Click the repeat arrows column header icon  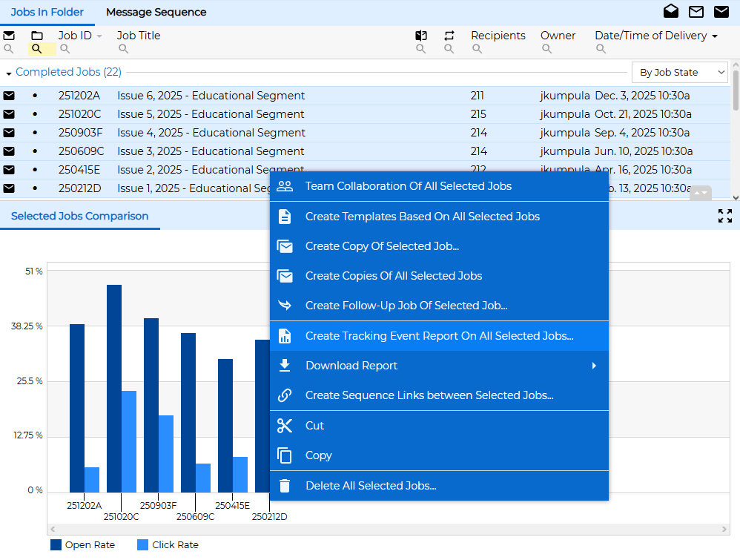[x=449, y=36]
